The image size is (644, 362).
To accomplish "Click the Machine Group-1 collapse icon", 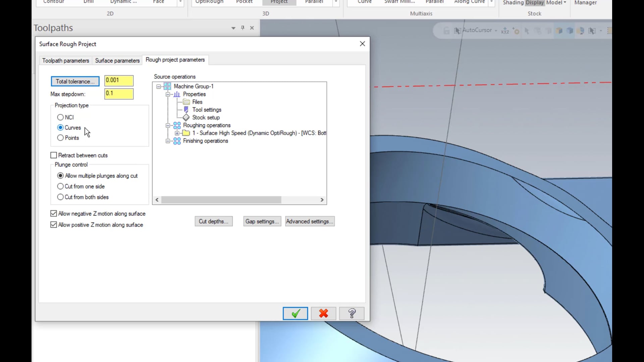I will coord(158,86).
